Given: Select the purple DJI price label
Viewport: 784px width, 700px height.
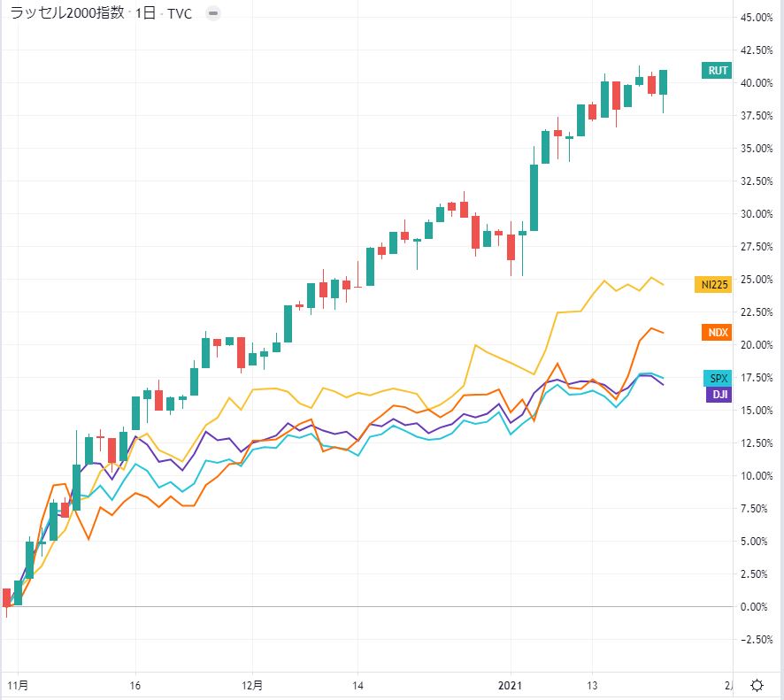Looking at the screenshot, I should coord(718,395).
